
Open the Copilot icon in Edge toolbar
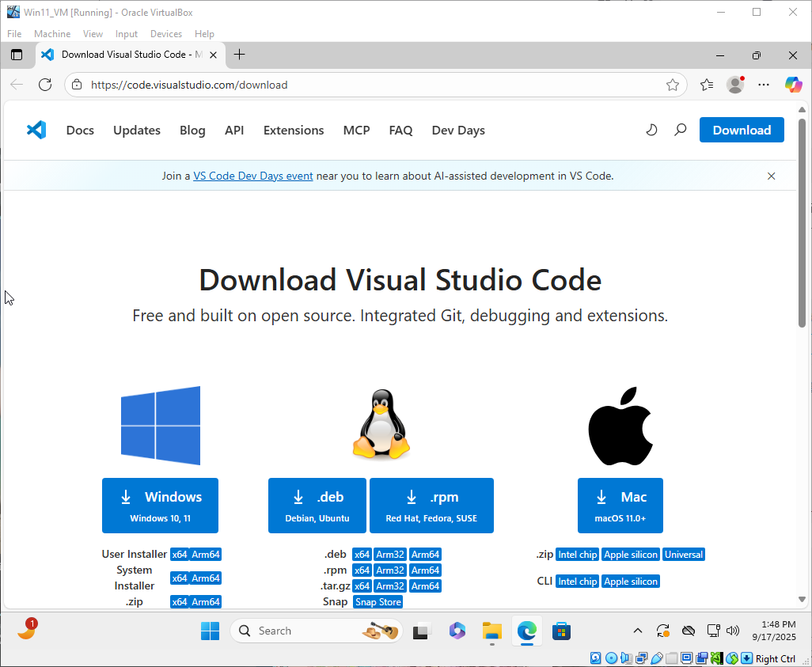793,85
